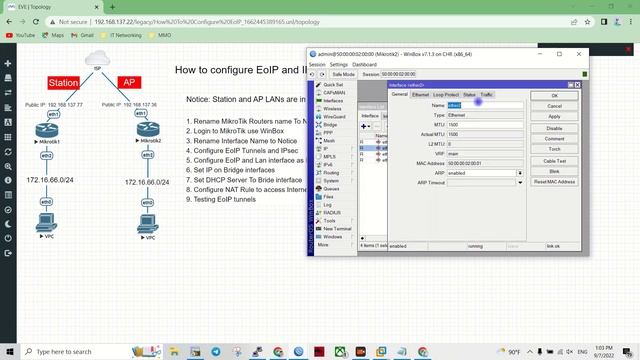Open Quick Set in WinBox sidebar
Image resolution: width=640 pixels, height=360 pixels.
[x=333, y=84]
